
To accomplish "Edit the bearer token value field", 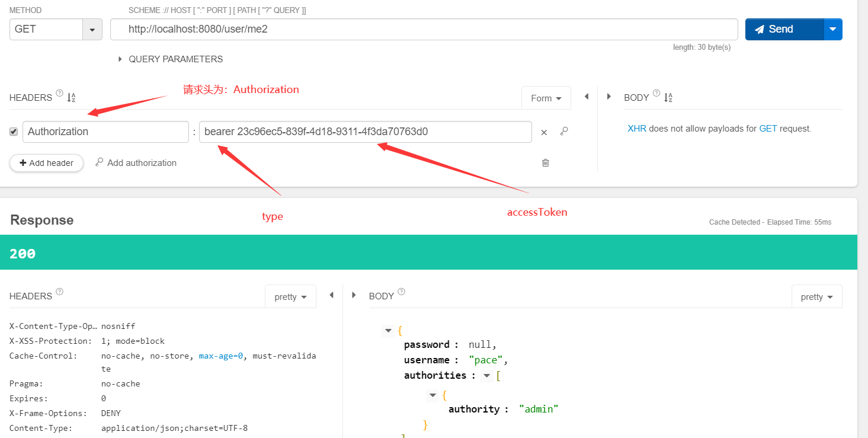I will tap(366, 132).
